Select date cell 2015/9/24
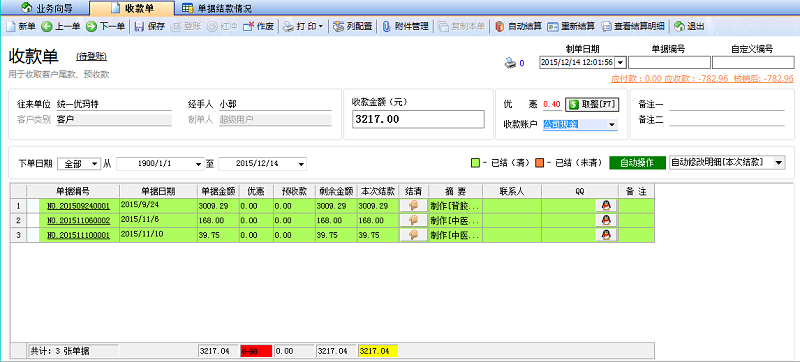Image resolution: width=800 pixels, height=362 pixels. [158, 205]
